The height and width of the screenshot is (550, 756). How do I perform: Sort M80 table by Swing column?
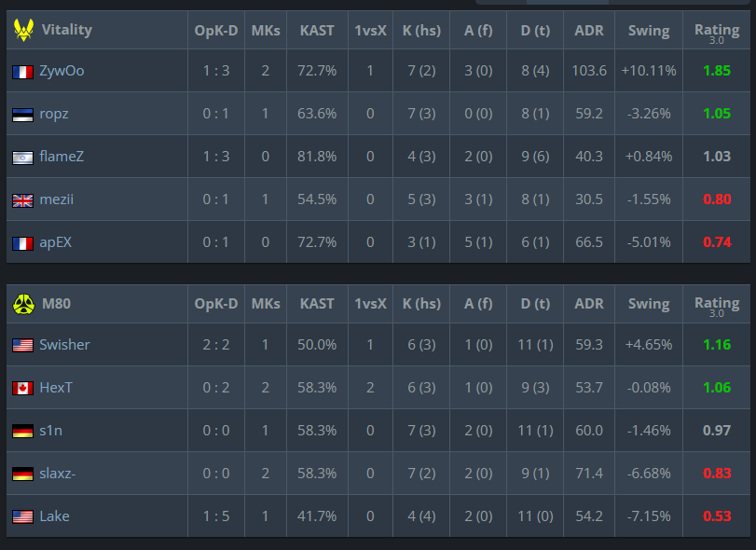[649, 304]
